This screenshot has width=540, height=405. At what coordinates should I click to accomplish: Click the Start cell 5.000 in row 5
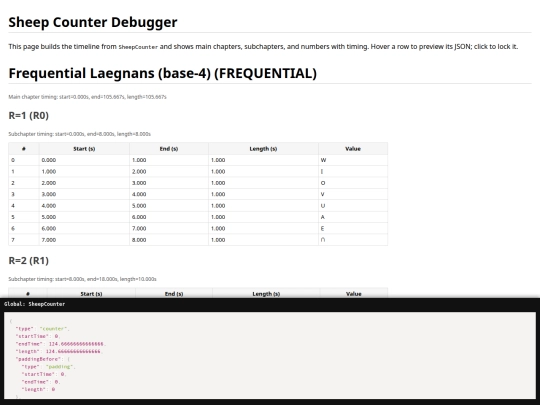[84, 217]
